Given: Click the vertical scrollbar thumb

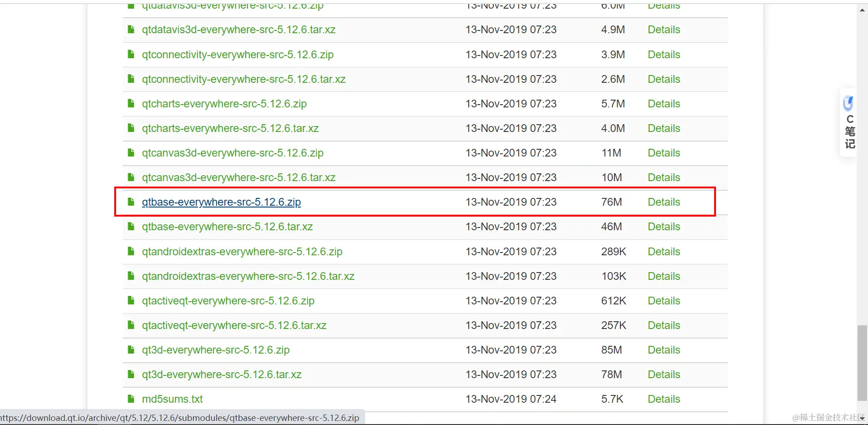Looking at the screenshot, I should coord(862,363).
